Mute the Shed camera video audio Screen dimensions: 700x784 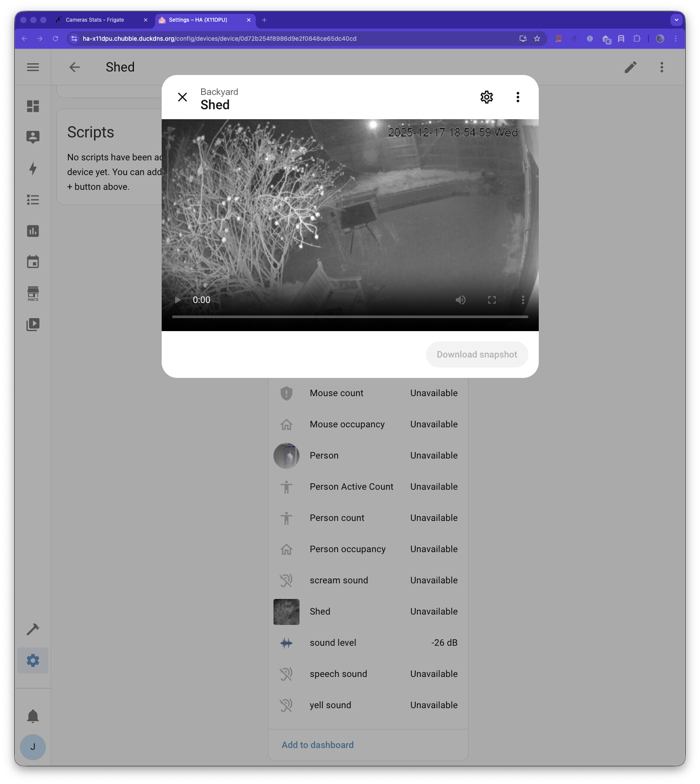(461, 300)
